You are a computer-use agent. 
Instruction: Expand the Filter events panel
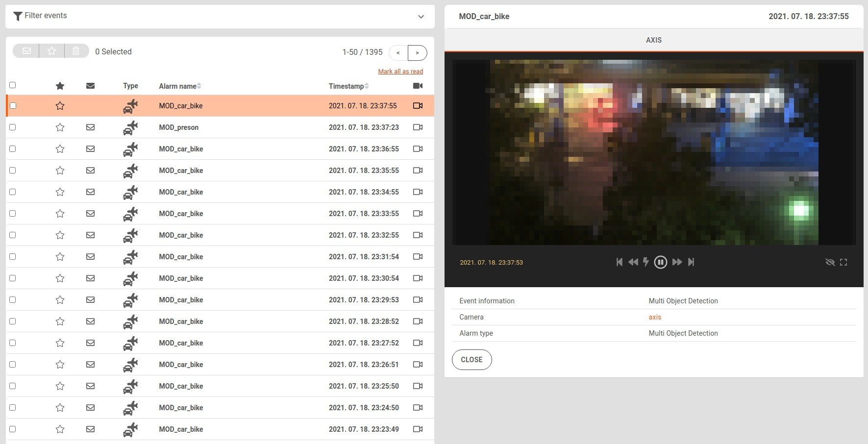pos(421,17)
